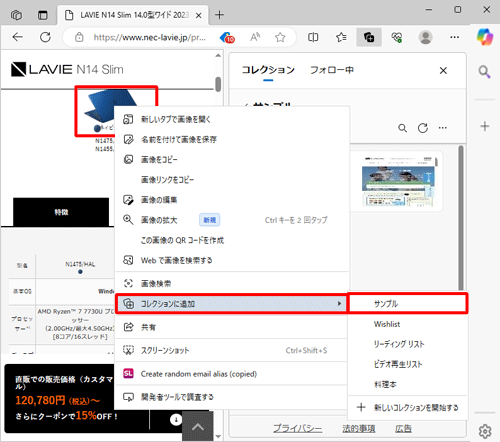Click the 120,780円 price text
500x442 pixels.
click(x=40, y=400)
